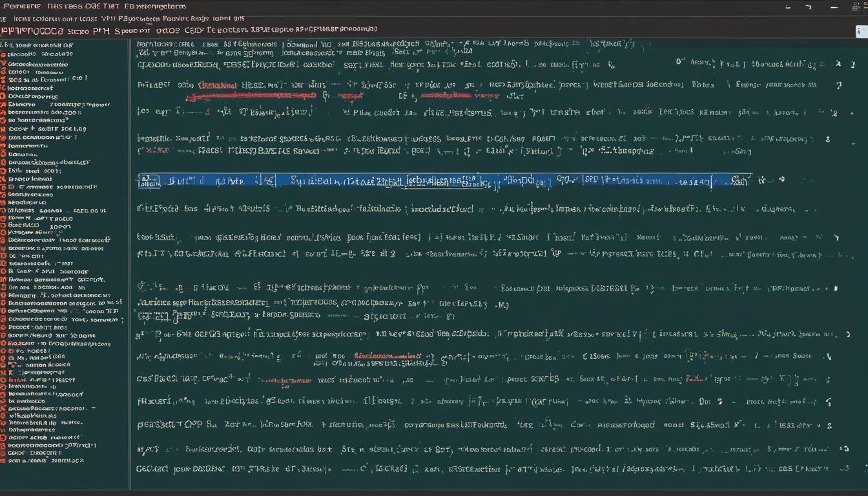The image size is (868, 496).
Task: Click the orange file icon near the tree top
Action: click(4, 54)
